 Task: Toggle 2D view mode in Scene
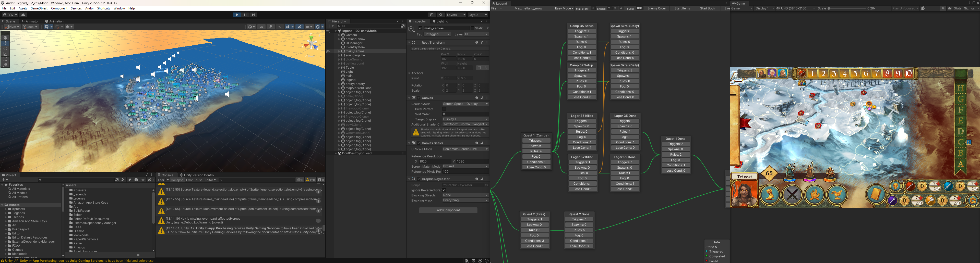click(261, 27)
